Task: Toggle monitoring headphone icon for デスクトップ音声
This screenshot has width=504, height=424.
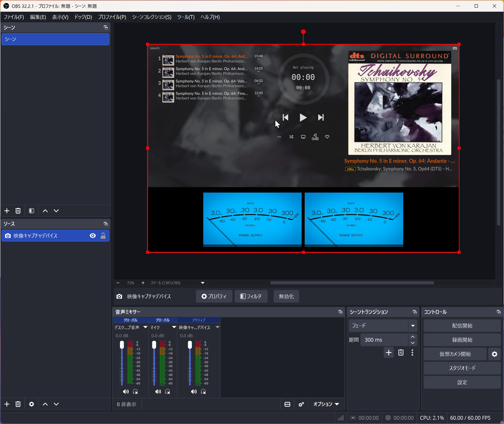Action: click(x=135, y=392)
